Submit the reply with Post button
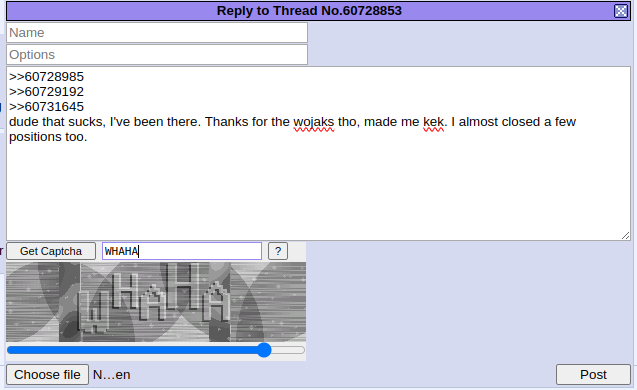The image size is (637, 390). (593, 375)
